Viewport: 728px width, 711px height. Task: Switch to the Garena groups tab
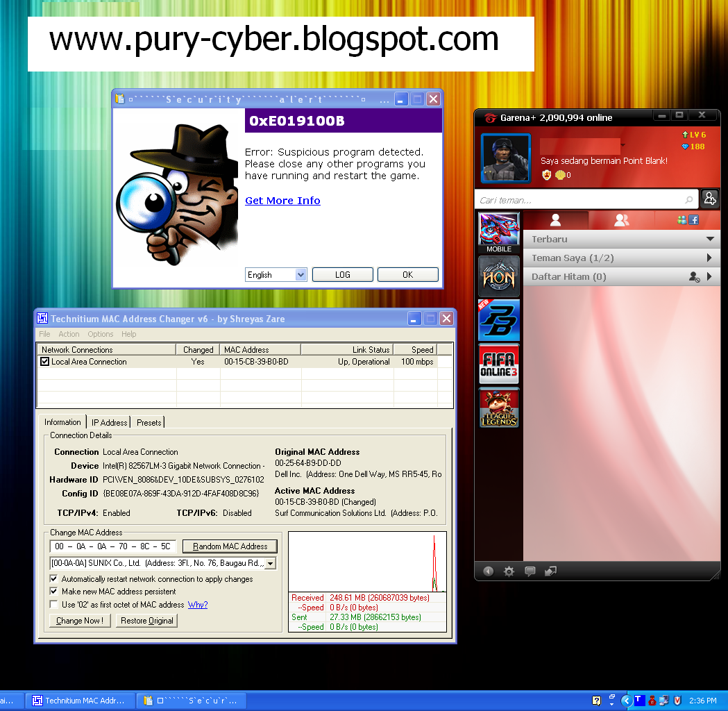click(x=621, y=220)
